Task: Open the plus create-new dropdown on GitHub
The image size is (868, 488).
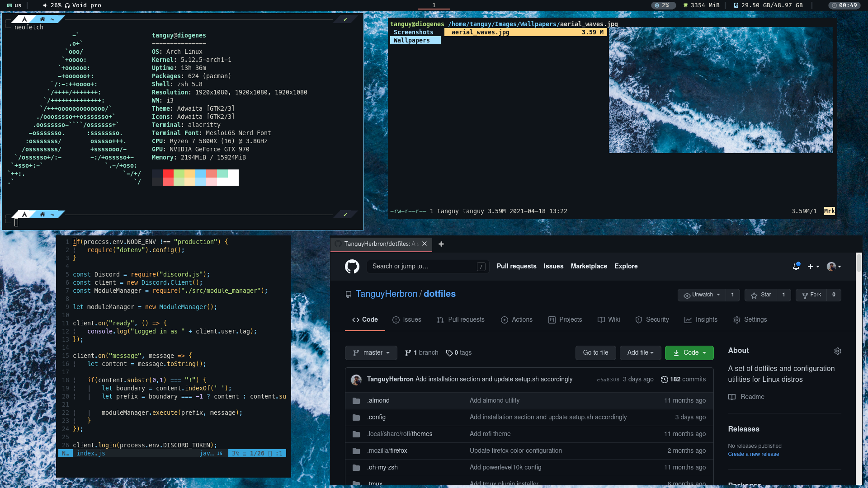Action: click(813, 267)
